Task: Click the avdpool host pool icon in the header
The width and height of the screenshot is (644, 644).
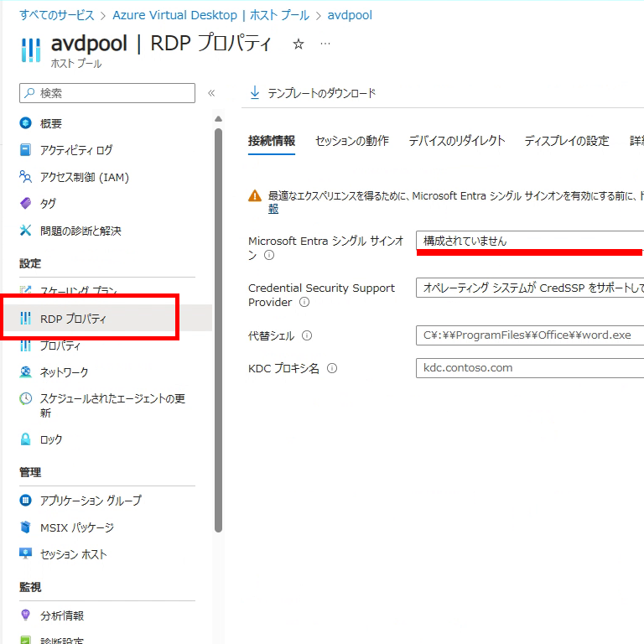Action: (31, 50)
